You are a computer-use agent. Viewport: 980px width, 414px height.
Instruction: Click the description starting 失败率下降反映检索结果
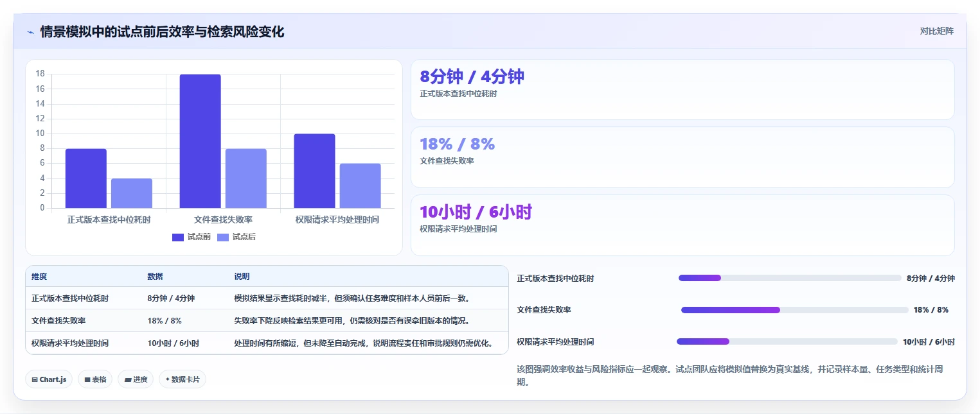coord(352,321)
